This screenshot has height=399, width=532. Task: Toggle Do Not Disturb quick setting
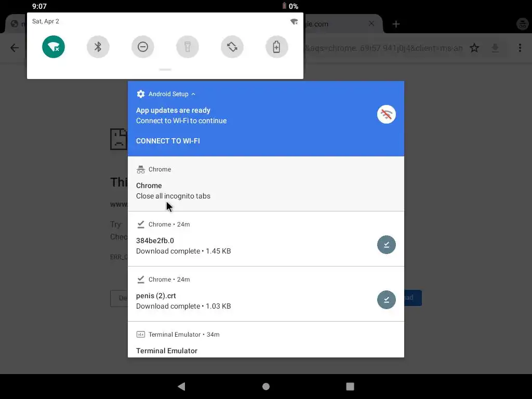(x=143, y=47)
